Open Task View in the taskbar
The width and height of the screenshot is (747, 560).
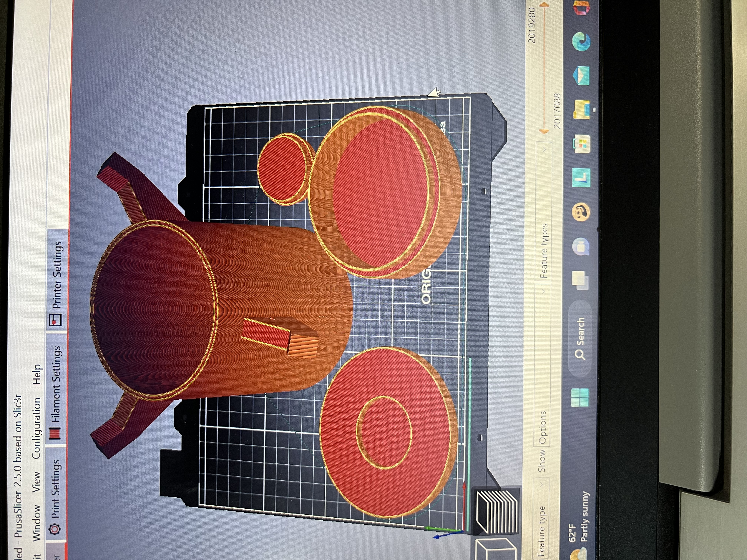580,281
